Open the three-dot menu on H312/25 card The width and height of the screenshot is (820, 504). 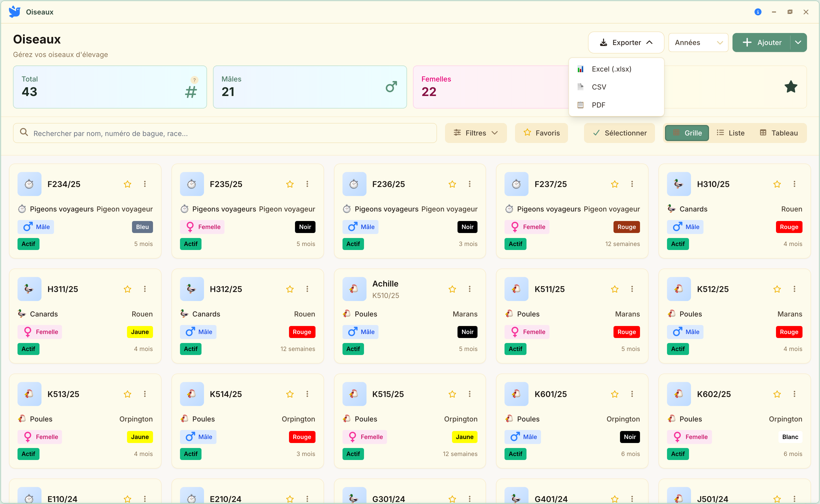coord(307,289)
